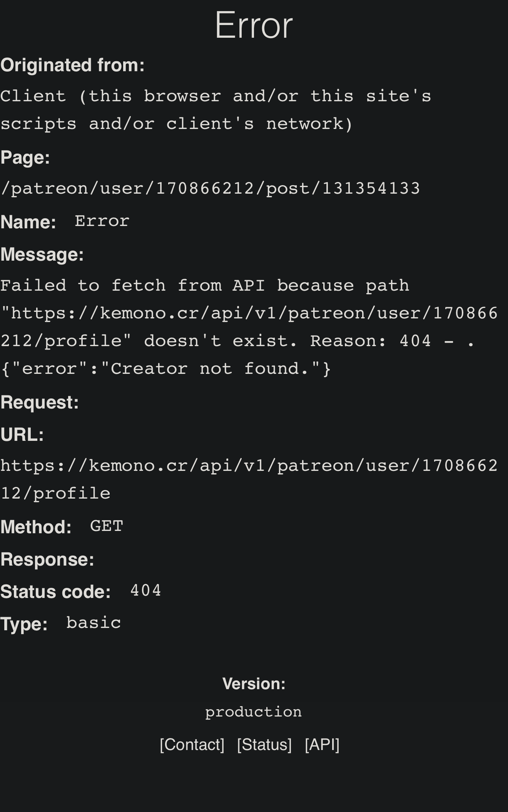Viewport: 508px width, 812px height.
Task: Click the 'Originated from:' label
Action: click(x=72, y=65)
